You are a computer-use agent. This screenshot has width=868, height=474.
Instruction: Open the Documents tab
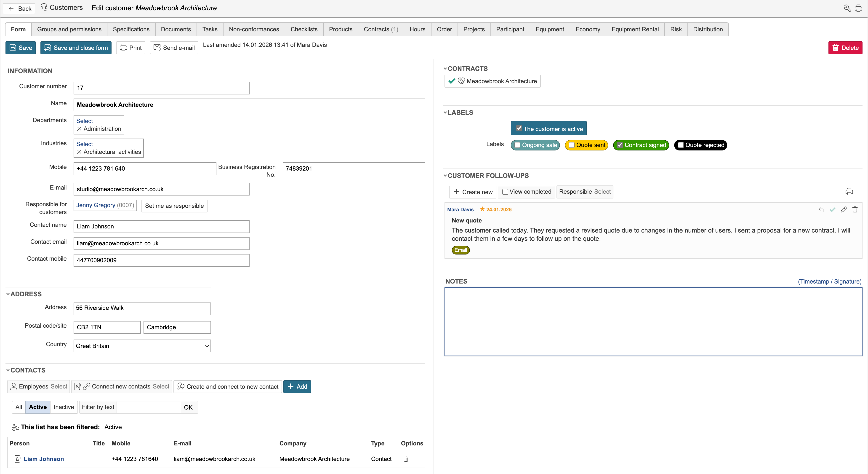(176, 29)
